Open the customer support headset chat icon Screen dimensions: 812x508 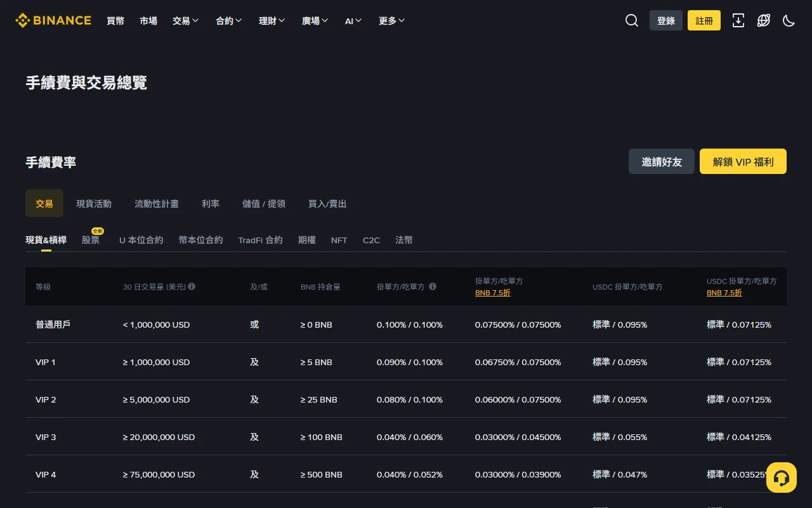[x=782, y=478]
